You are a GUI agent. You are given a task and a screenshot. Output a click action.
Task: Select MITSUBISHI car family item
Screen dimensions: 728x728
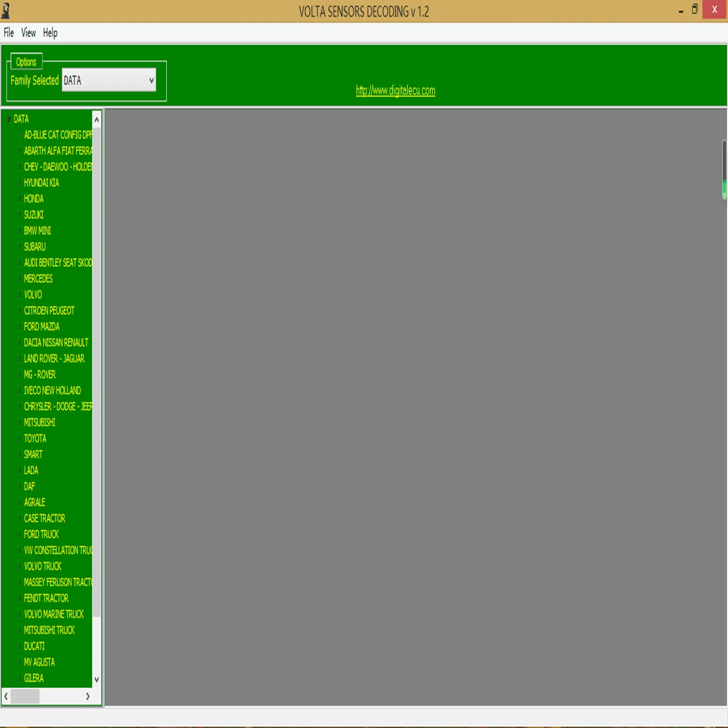click(39, 423)
